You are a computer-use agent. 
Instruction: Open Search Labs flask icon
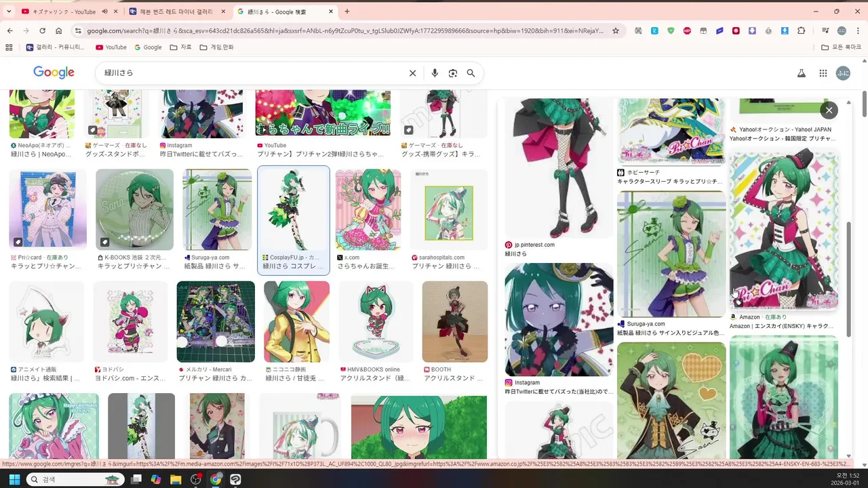801,73
